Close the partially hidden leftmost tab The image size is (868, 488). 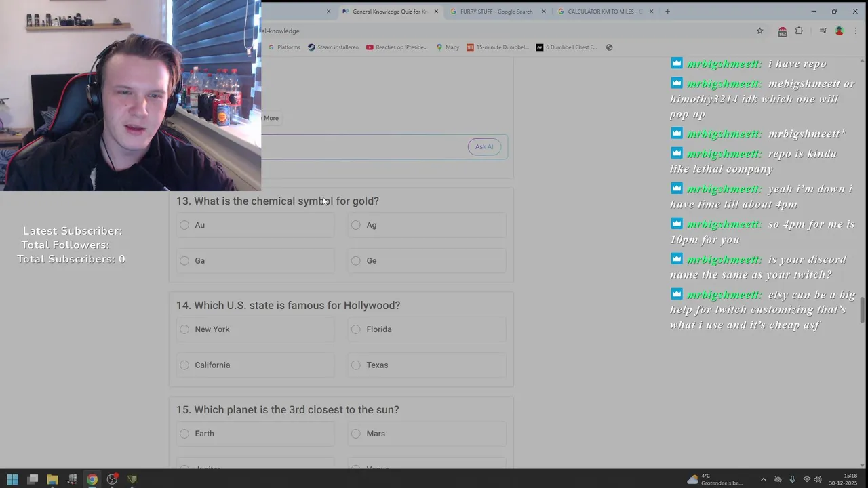click(328, 12)
